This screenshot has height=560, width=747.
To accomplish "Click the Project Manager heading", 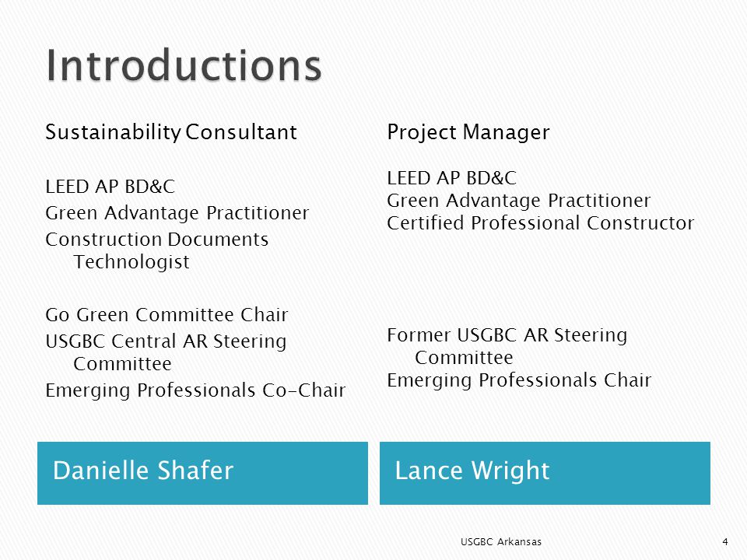I will coord(468,132).
